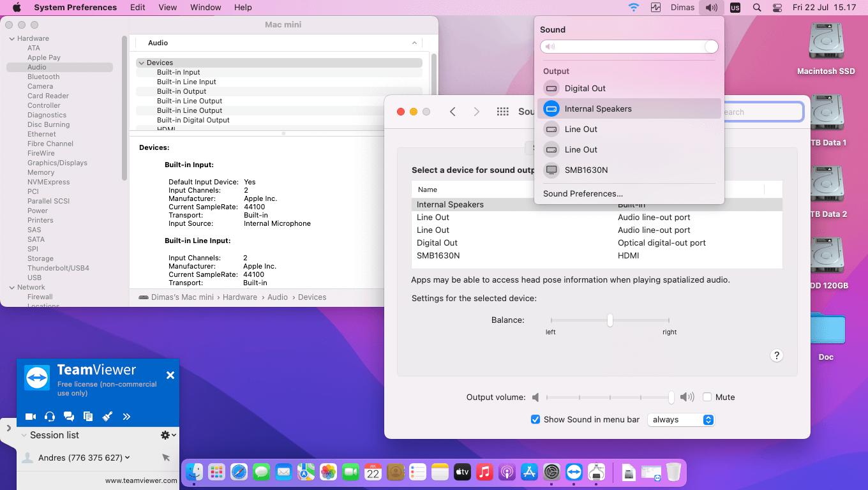Enable the Mute checkbox
This screenshot has width=868, height=490.
tap(707, 397)
